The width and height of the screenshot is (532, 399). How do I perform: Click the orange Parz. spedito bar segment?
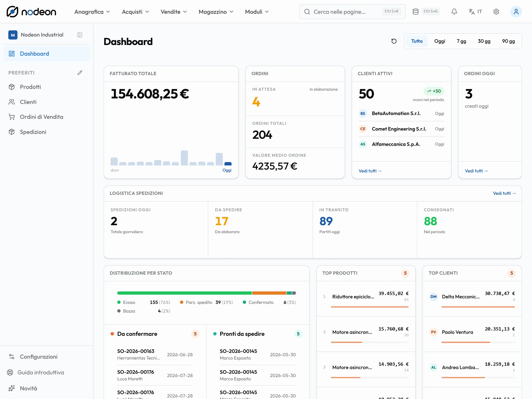269,293
